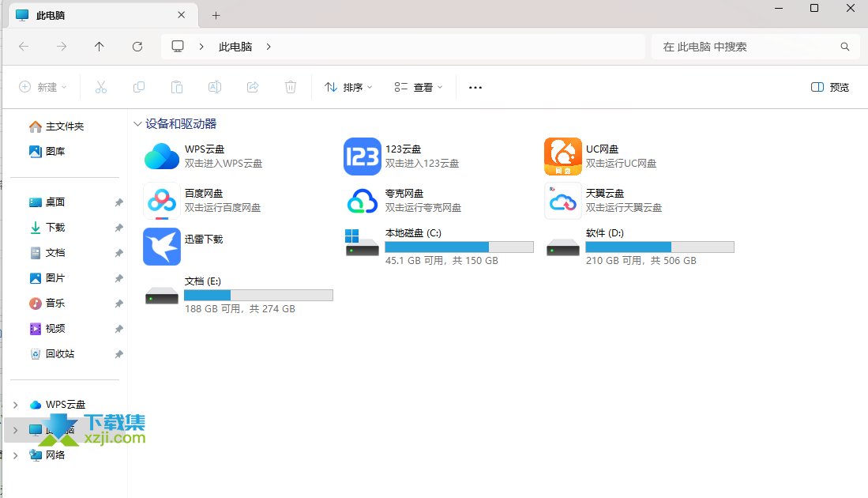
Task: Open 回收站 in sidebar
Action: point(52,354)
